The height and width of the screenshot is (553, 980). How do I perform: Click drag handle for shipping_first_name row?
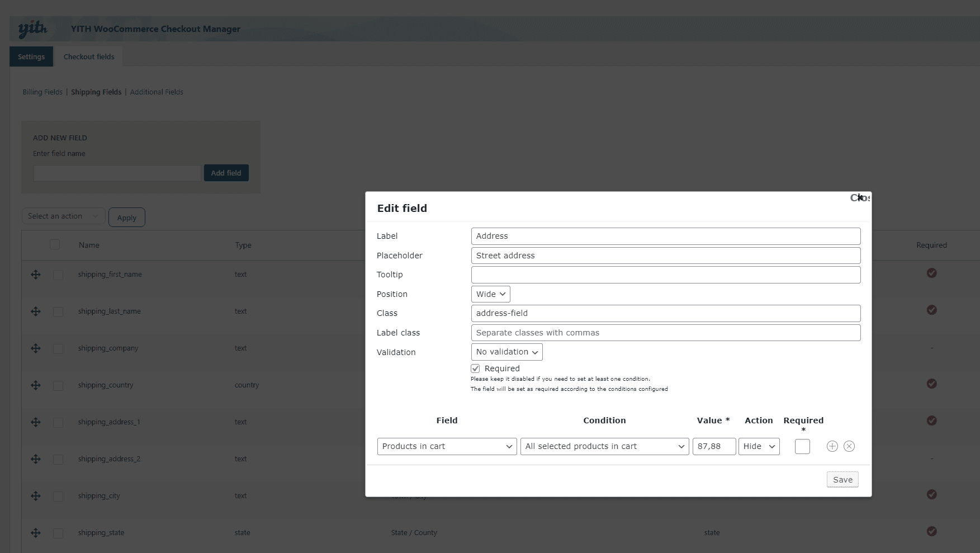(36, 275)
